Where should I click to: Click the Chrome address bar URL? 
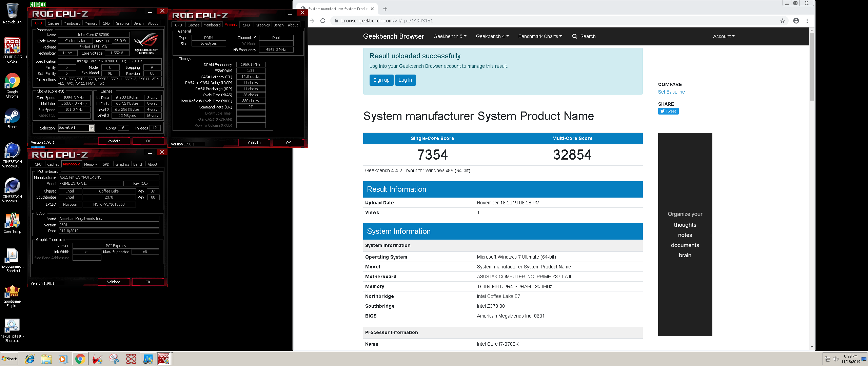click(x=387, y=21)
